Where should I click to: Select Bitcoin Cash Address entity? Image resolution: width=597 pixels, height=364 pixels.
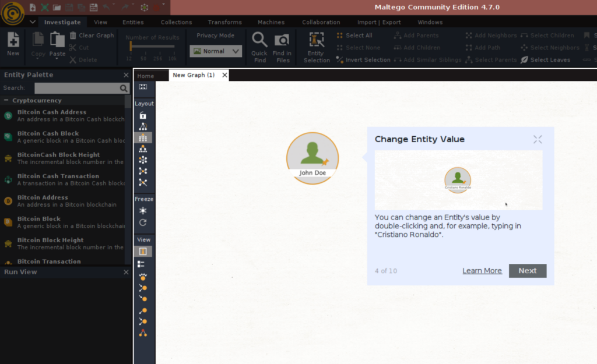coord(63,116)
